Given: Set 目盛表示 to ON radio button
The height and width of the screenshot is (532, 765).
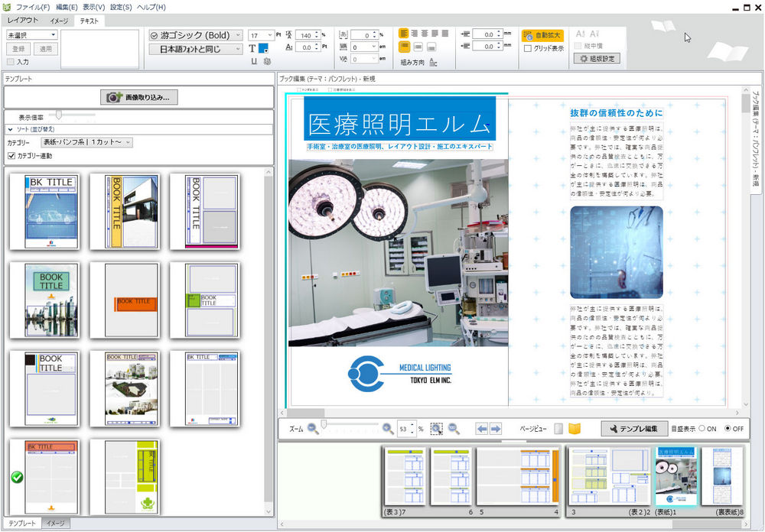Looking at the screenshot, I should tap(702, 428).
